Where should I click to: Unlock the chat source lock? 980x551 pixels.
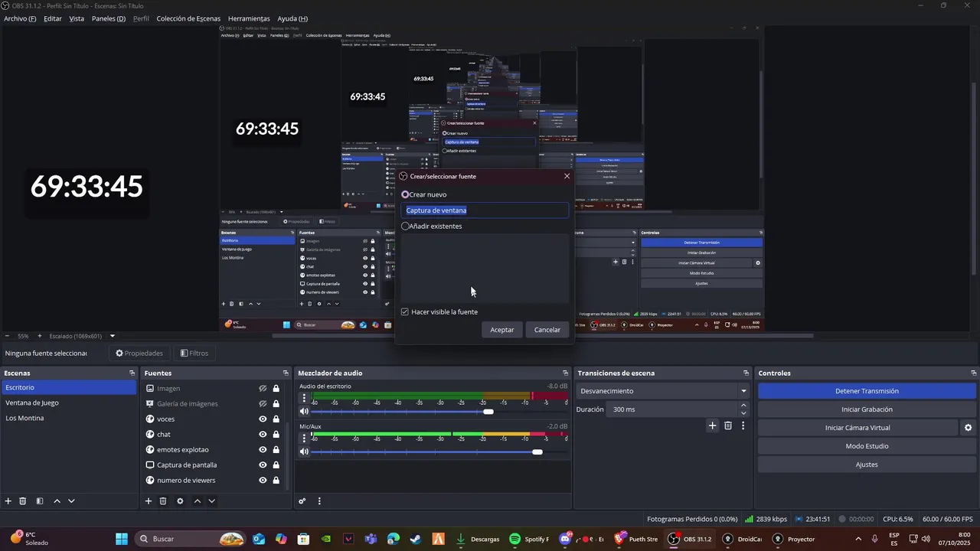[276, 434]
